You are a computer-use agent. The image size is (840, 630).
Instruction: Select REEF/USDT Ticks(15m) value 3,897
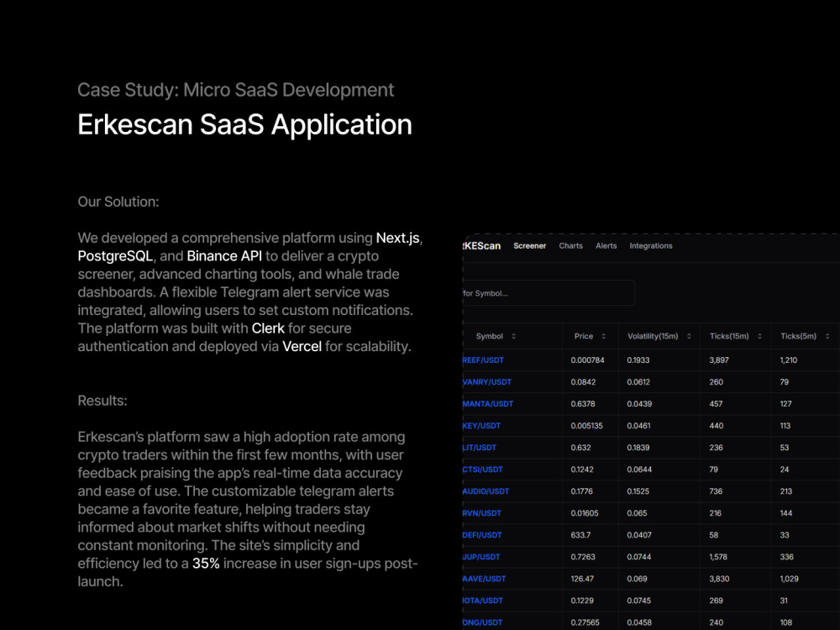(719, 360)
